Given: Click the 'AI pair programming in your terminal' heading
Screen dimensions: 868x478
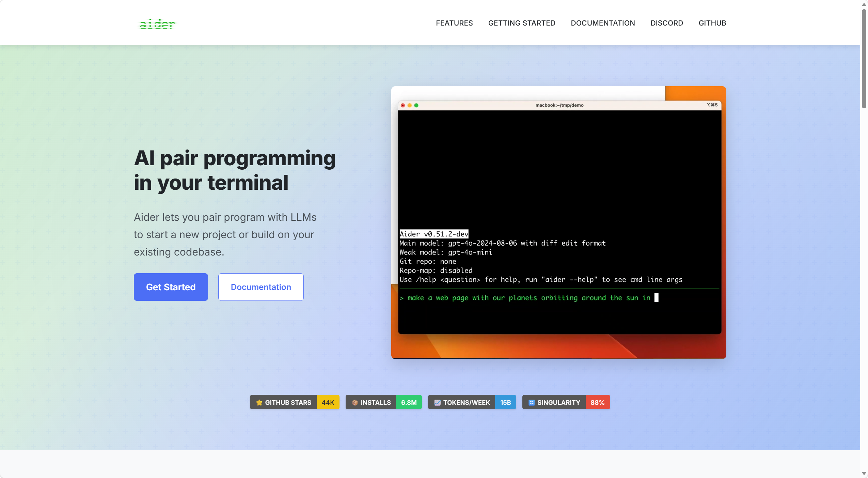Looking at the screenshot, I should click(235, 170).
